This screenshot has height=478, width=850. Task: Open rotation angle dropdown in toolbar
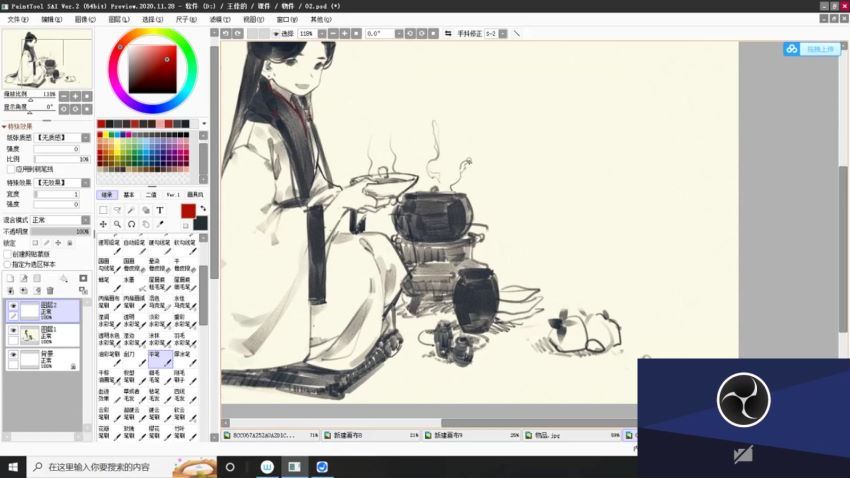(399, 34)
